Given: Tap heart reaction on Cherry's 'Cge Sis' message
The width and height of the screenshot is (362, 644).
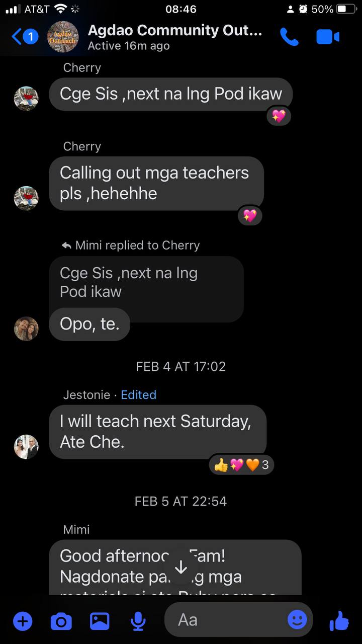Looking at the screenshot, I should 279,116.
